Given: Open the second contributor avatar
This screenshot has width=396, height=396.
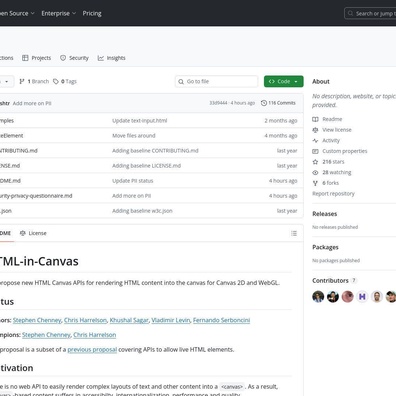Looking at the screenshot, I should pos(333,296).
